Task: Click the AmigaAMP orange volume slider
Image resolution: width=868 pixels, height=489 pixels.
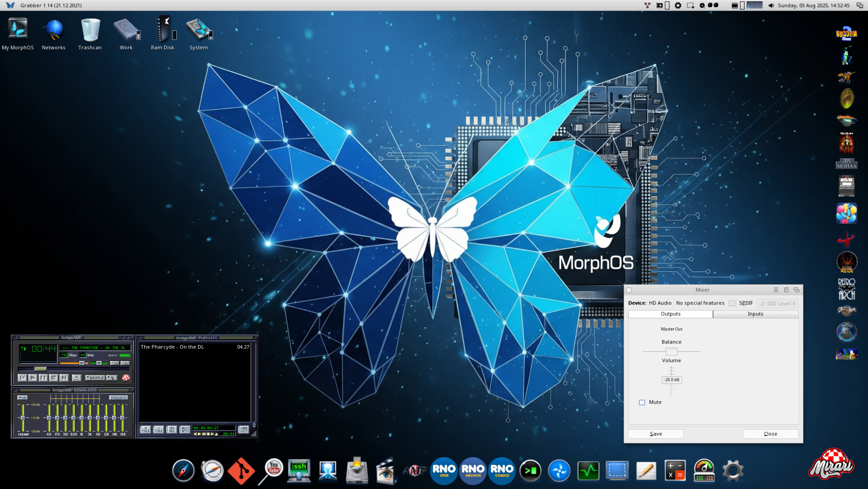Action: (x=74, y=363)
